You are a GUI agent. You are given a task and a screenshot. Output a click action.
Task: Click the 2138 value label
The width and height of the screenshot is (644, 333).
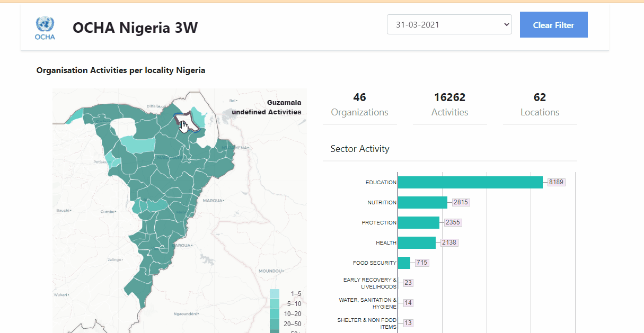tap(449, 242)
